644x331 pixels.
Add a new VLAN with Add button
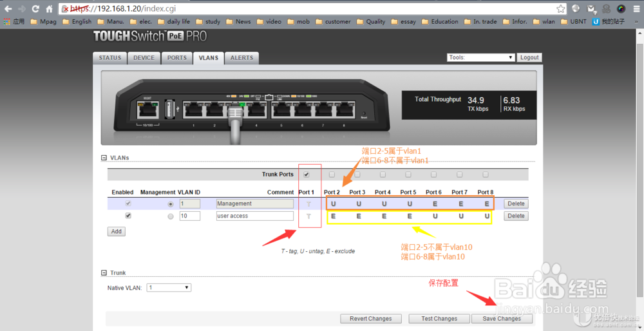pyautogui.click(x=116, y=231)
